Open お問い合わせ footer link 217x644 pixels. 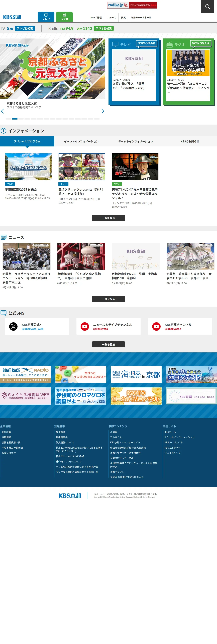pyautogui.click(x=9, y=453)
